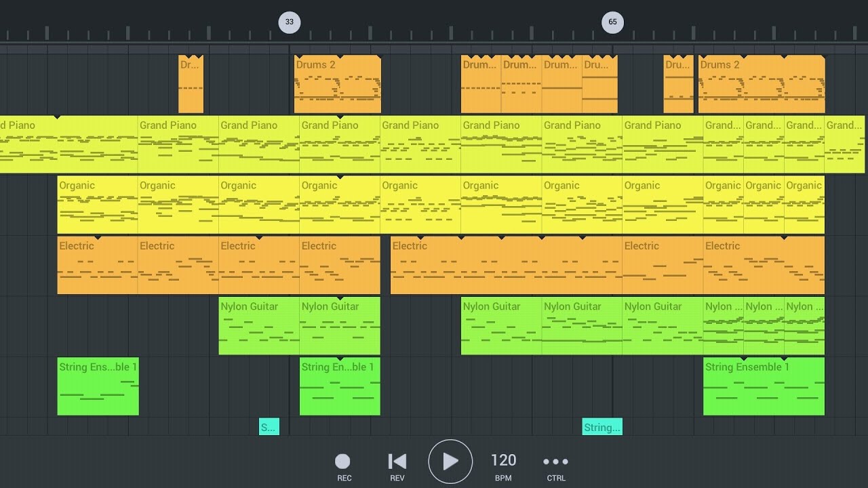868x488 pixels.
Task: Select the fully labeled String Ensemble 1 clip
Action: click(764, 386)
